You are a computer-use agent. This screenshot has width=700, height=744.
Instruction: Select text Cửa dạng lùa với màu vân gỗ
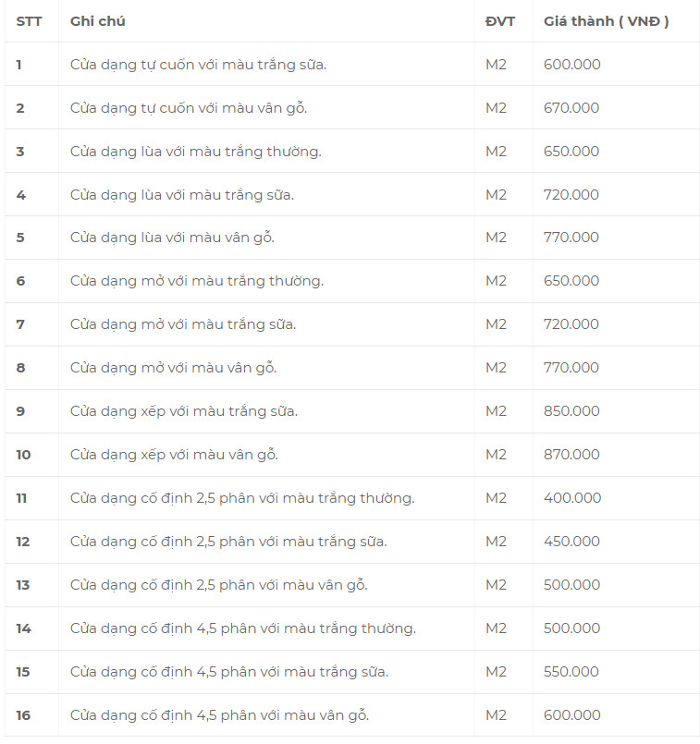pyautogui.click(x=172, y=238)
